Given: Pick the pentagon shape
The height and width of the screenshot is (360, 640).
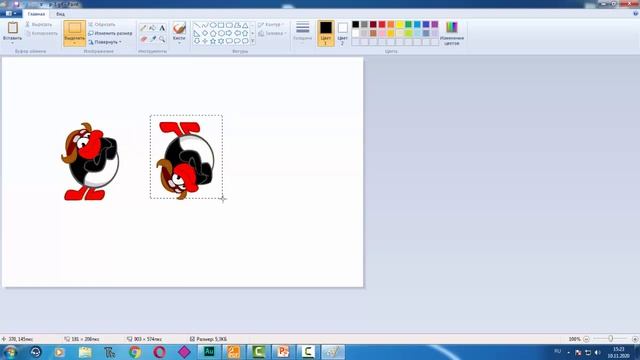Looking at the screenshot, I should [213, 33].
